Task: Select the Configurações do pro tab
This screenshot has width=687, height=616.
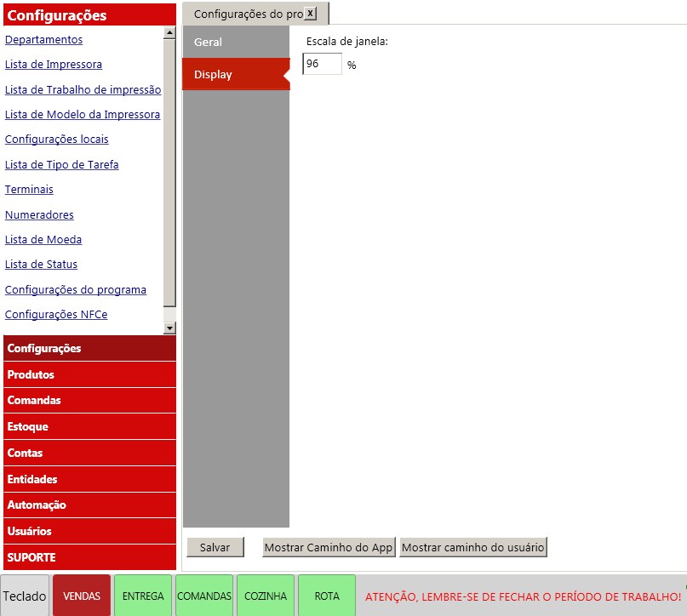Action: pyautogui.click(x=248, y=14)
